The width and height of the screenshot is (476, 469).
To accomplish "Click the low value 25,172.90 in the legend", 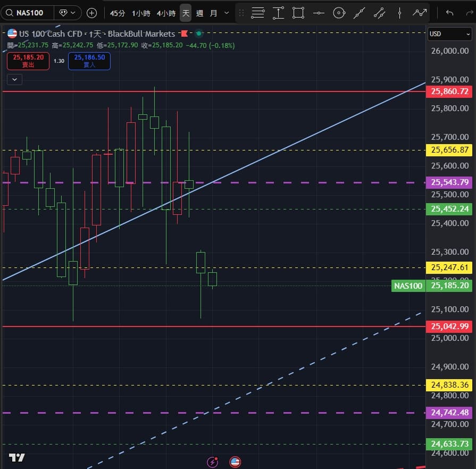I will point(123,45).
